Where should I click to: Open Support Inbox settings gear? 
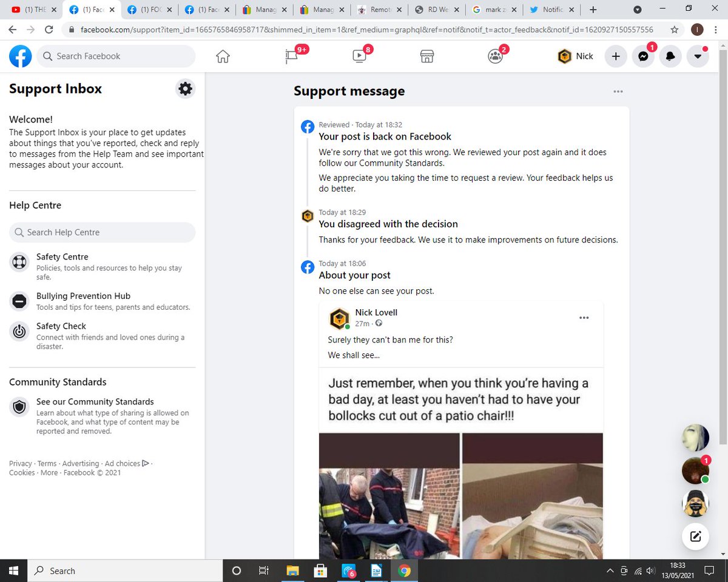point(185,89)
